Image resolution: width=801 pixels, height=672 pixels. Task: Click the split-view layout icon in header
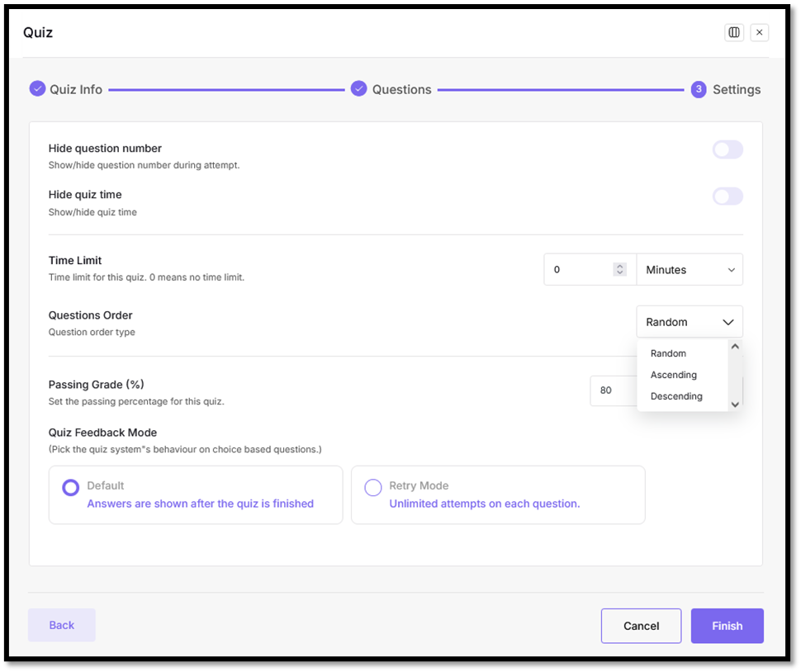point(733,32)
